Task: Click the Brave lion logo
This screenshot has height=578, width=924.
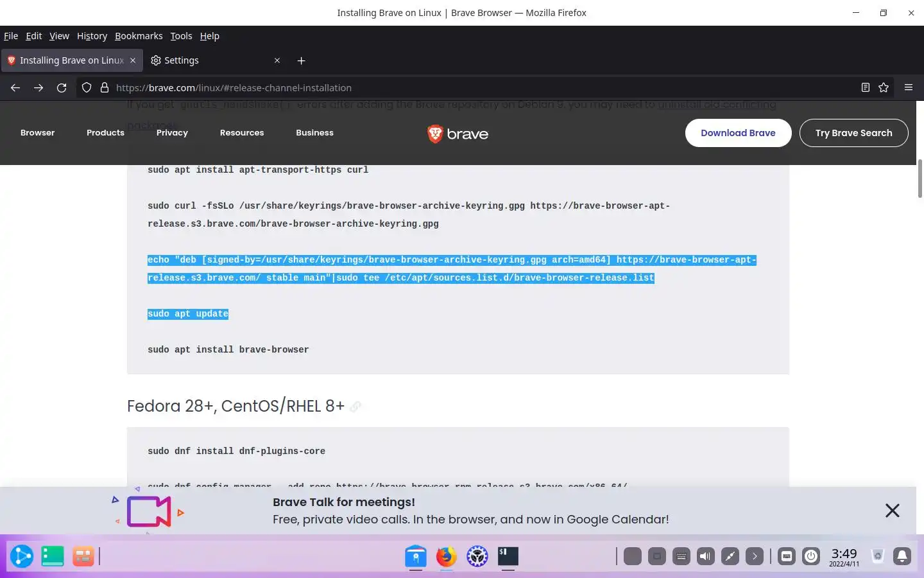Action: 458,133
